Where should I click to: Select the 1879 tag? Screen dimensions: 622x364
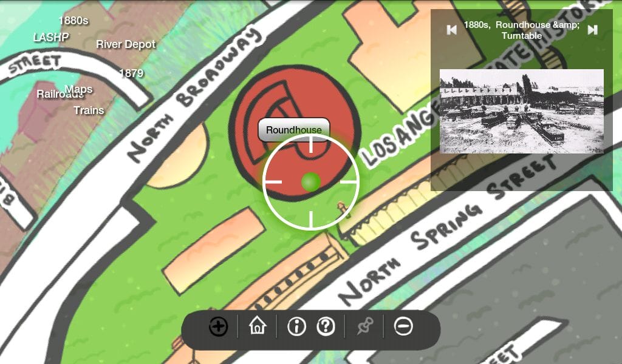point(131,73)
